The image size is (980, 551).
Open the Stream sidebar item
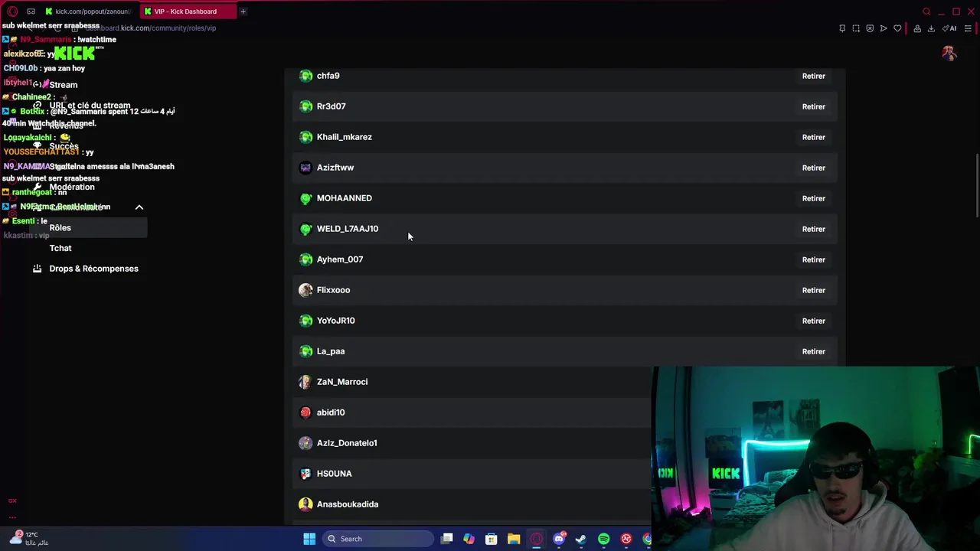pyautogui.click(x=64, y=85)
